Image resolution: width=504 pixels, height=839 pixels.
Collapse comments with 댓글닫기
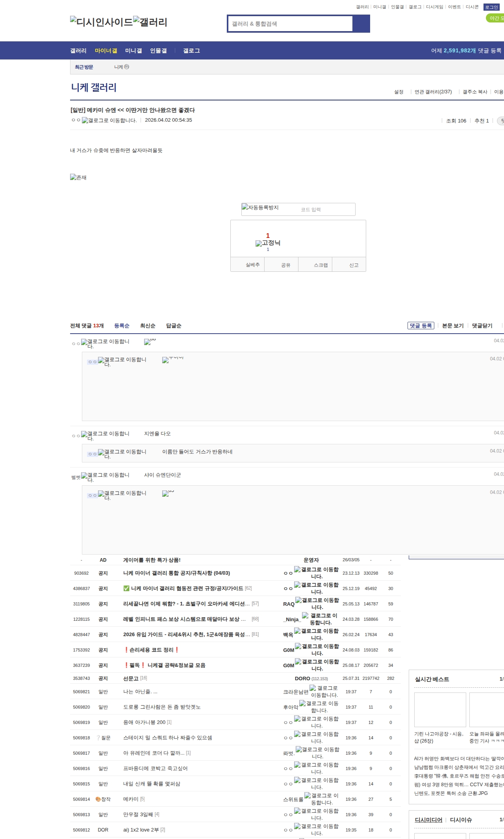coord(482,326)
